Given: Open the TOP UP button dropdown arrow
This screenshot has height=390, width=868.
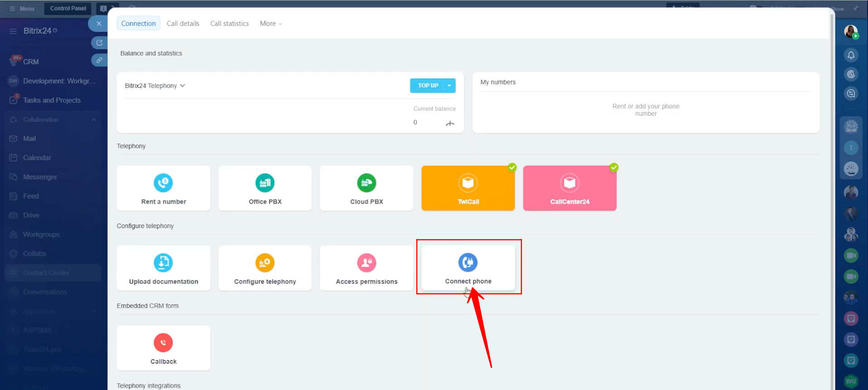Looking at the screenshot, I should click(449, 86).
